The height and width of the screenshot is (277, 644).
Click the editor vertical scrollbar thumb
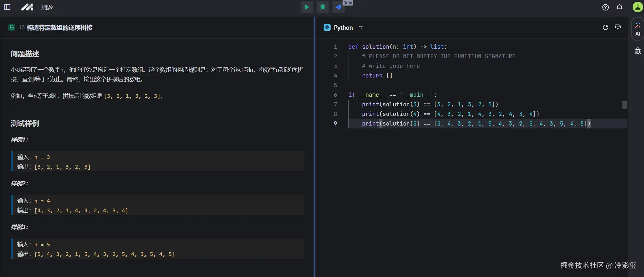[x=625, y=105]
